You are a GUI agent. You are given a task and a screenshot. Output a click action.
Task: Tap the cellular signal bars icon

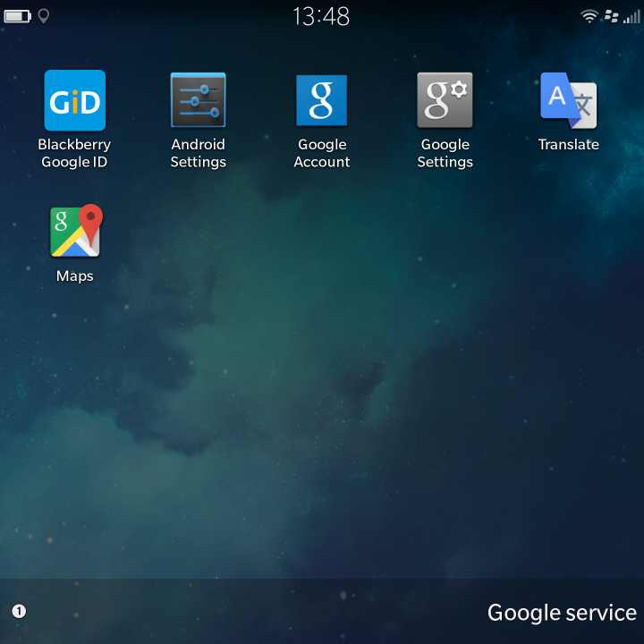tap(631, 17)
